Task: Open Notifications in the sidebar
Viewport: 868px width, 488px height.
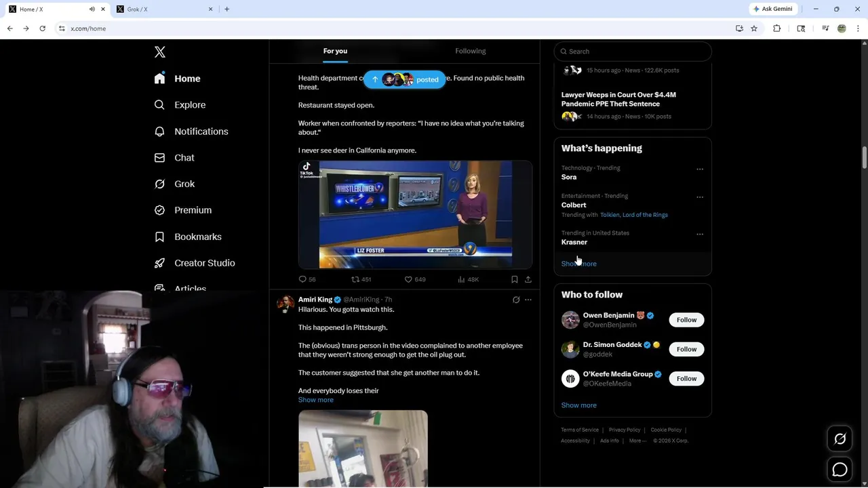Action: 191,131
